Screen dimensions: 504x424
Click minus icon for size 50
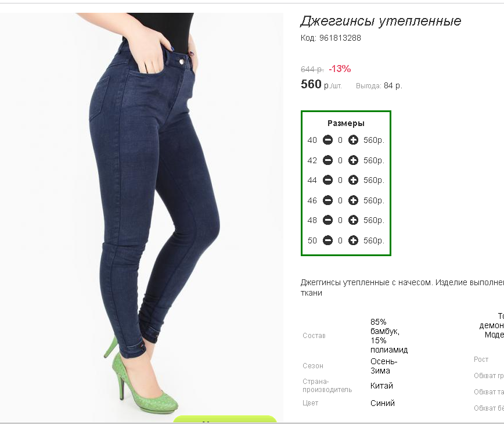[x=327, y=240]
